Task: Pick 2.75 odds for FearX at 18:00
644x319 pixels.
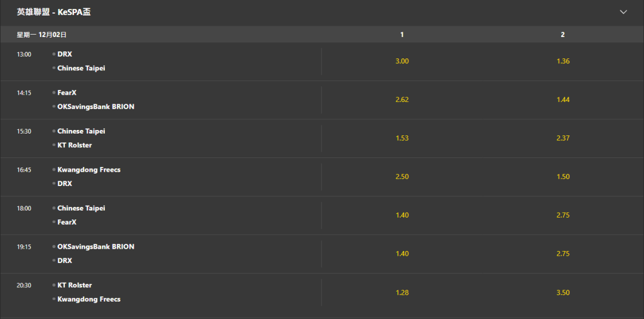Action: coord(563,215)
